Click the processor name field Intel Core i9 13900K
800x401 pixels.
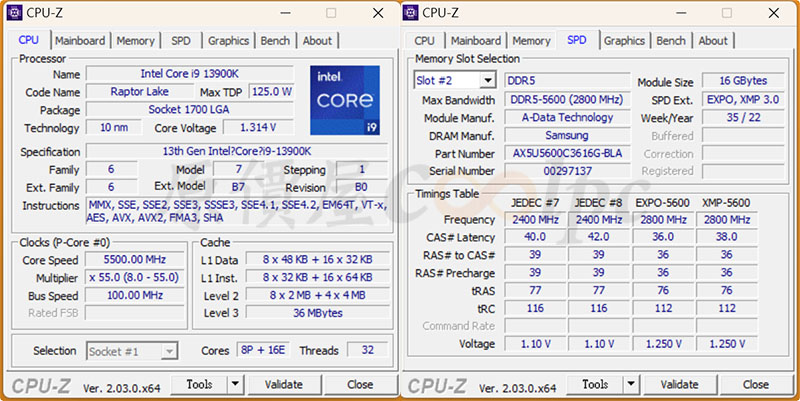click(190, 74)
